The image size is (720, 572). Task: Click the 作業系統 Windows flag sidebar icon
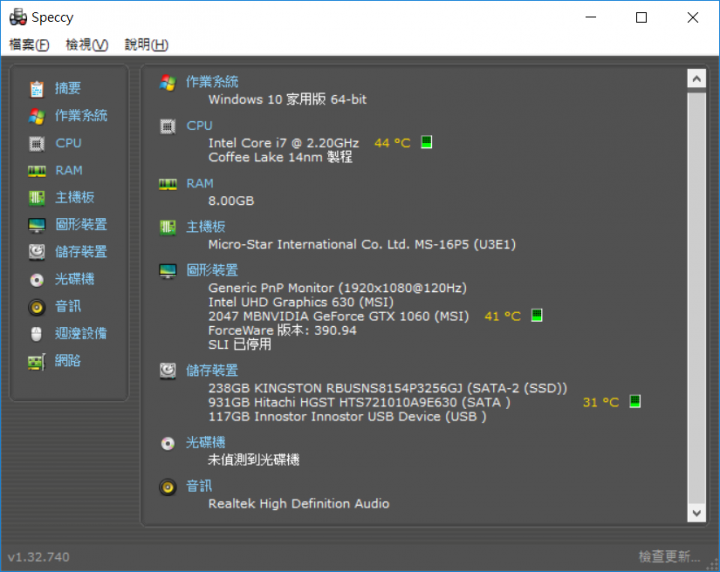(x=37, y=116)
